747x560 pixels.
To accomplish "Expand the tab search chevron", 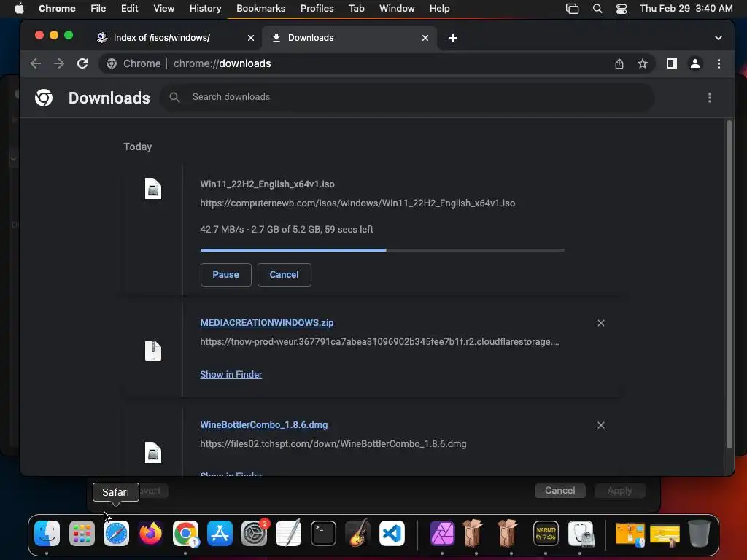I will 719,38.
